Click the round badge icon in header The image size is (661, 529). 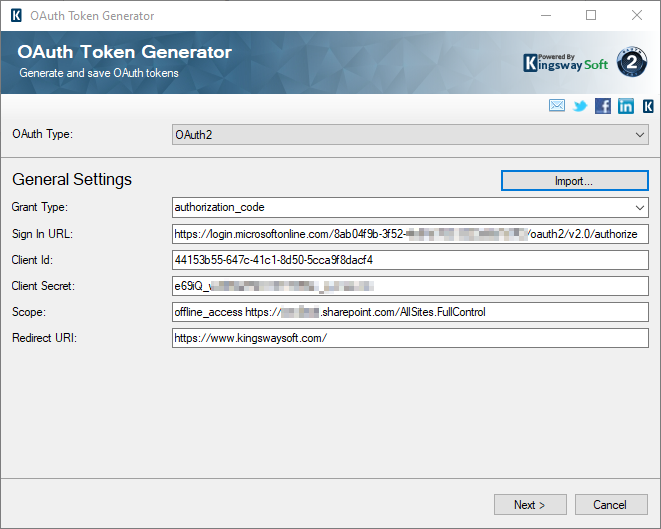click(632, 62)
